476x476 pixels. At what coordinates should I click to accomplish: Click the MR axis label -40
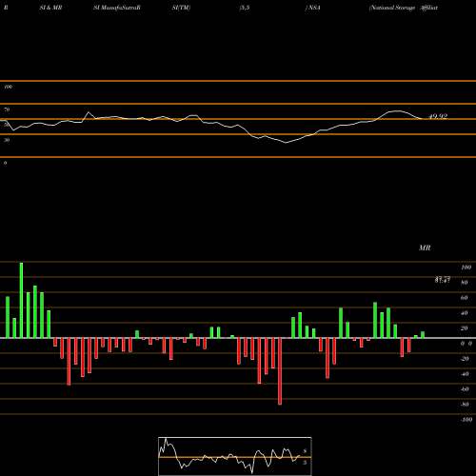click(x=465, y=374)
